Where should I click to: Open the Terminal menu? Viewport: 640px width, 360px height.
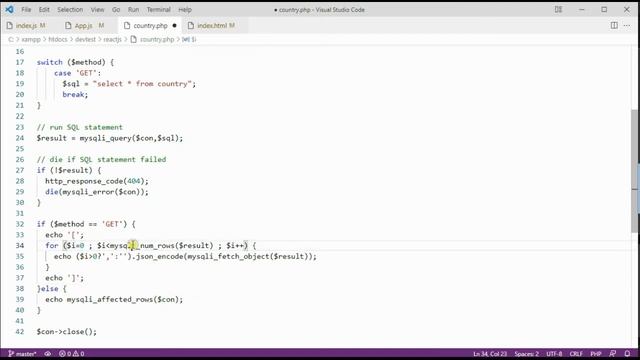tap(158, 9)
